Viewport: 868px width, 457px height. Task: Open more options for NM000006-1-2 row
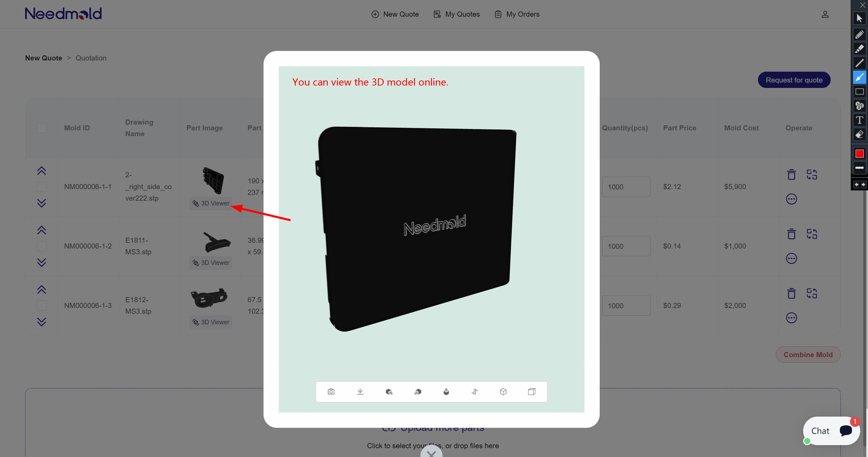coord(792,258)
